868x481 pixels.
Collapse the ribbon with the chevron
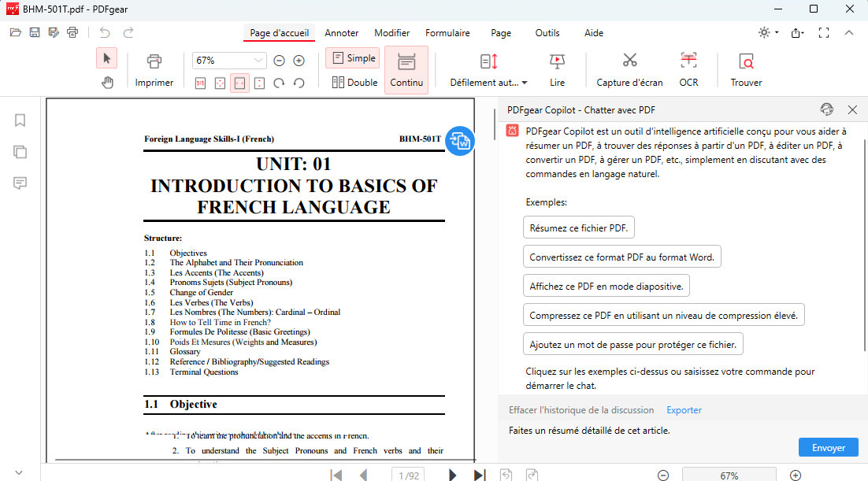pos(848,32)
